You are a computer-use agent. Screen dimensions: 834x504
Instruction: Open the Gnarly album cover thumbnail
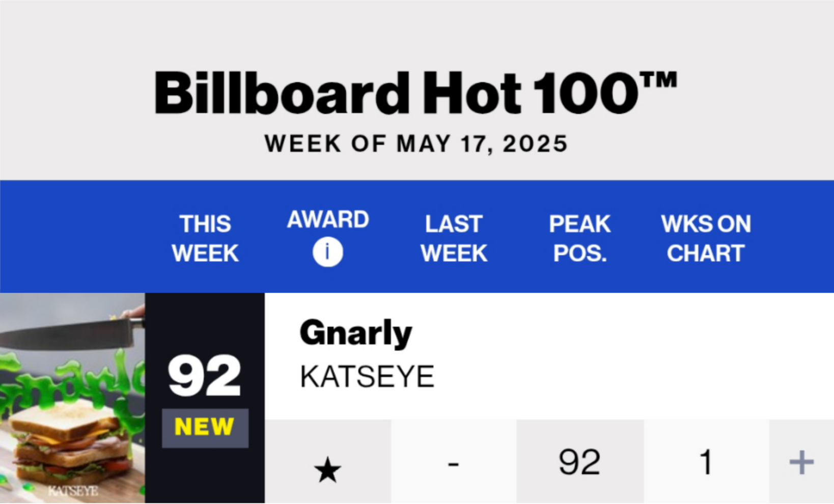(x=72, y=398)
